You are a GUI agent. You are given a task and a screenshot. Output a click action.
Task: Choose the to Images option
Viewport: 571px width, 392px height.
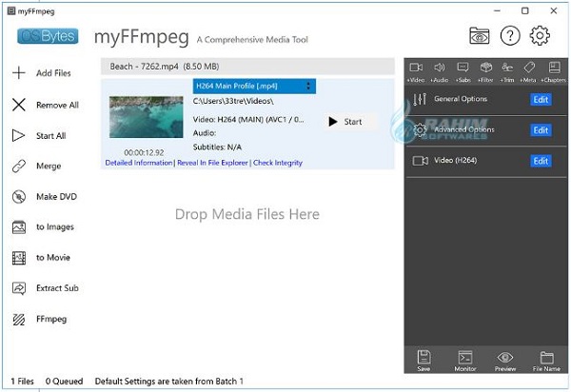tap(43, 227)
